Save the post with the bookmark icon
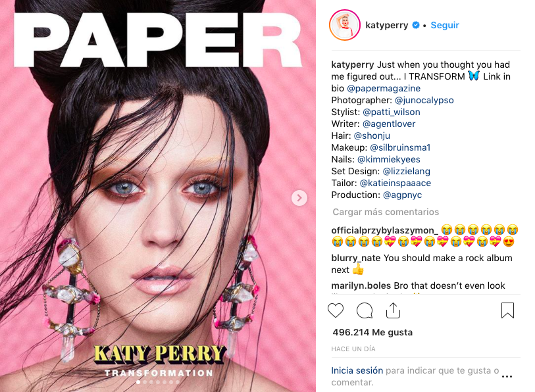 (x=507, y=310)
